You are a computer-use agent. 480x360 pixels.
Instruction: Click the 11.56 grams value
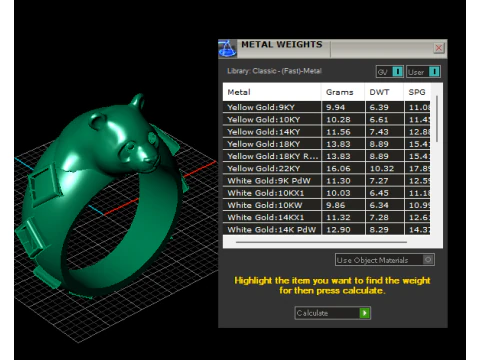(338, 132)
